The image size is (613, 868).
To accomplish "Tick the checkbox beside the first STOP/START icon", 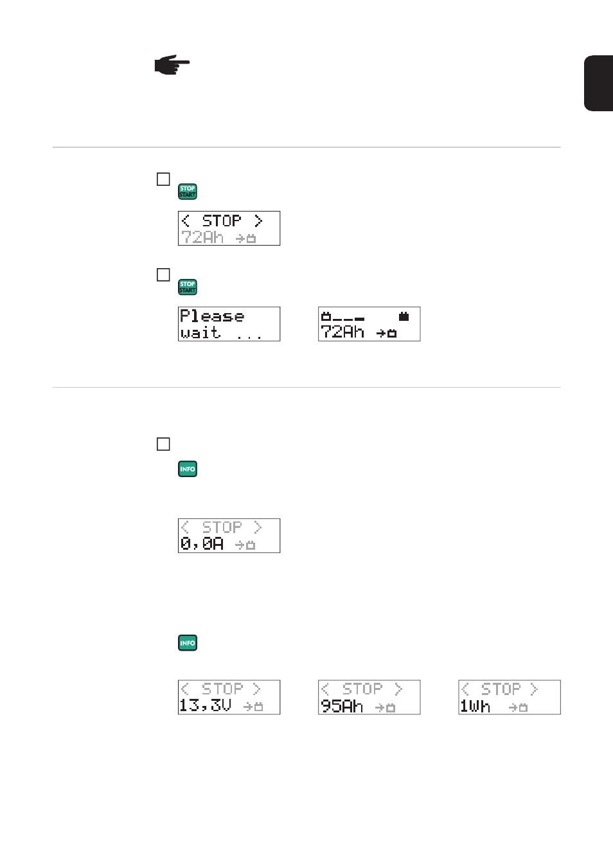I will 163,179.
